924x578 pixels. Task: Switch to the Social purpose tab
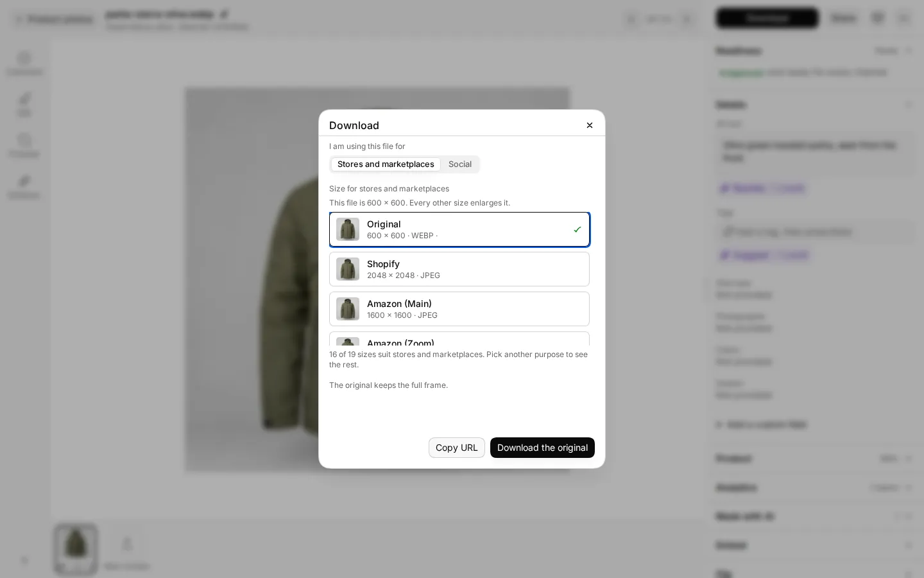pos(460,164)
